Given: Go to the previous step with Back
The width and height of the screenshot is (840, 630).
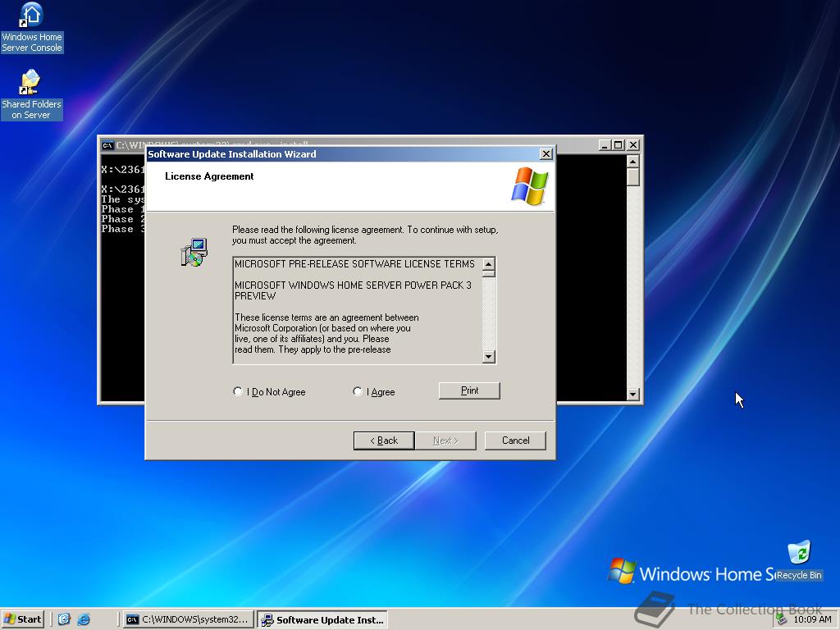Looking at the screenshot, I should point(384,441).
